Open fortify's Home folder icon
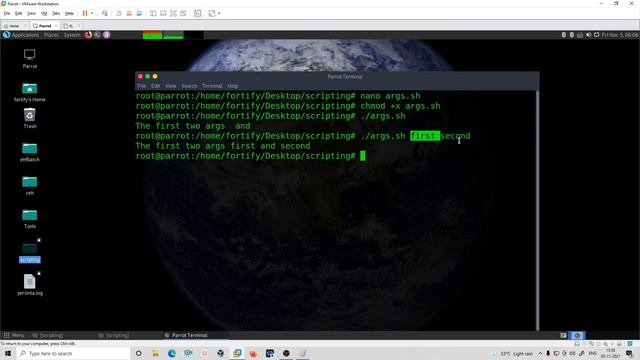The image size is (640, 360). tap(29, 92)
